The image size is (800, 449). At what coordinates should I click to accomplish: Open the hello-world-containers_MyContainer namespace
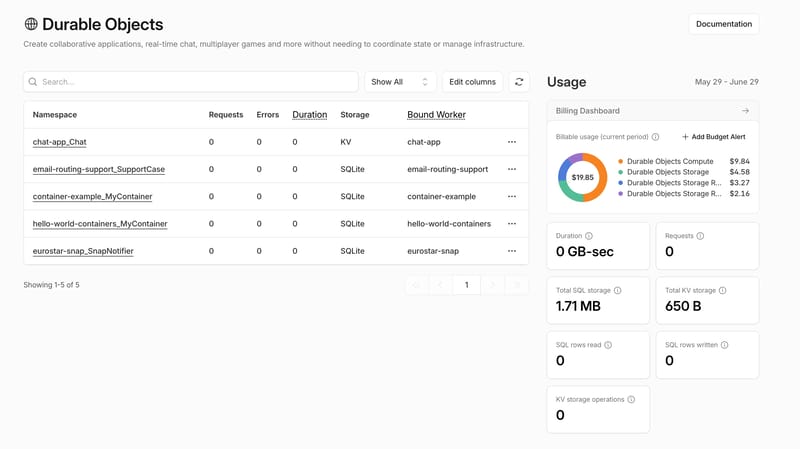coord(100,223)
